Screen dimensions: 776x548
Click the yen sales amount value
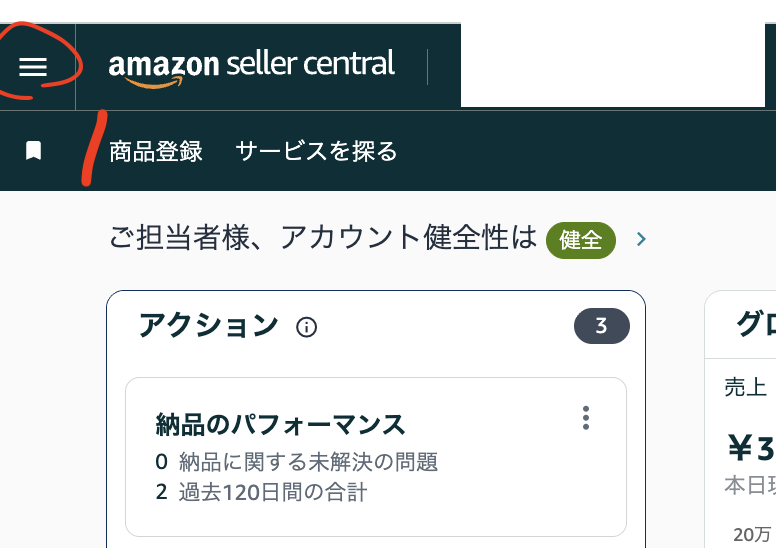(x=750, y=445)
